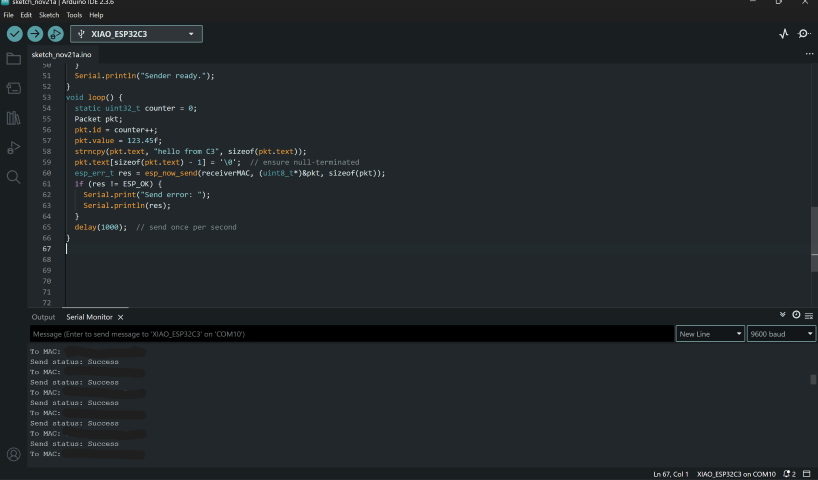Open the Serial Monitor magnifier icon
Screen dimensions: 818x480
point(803,34)
